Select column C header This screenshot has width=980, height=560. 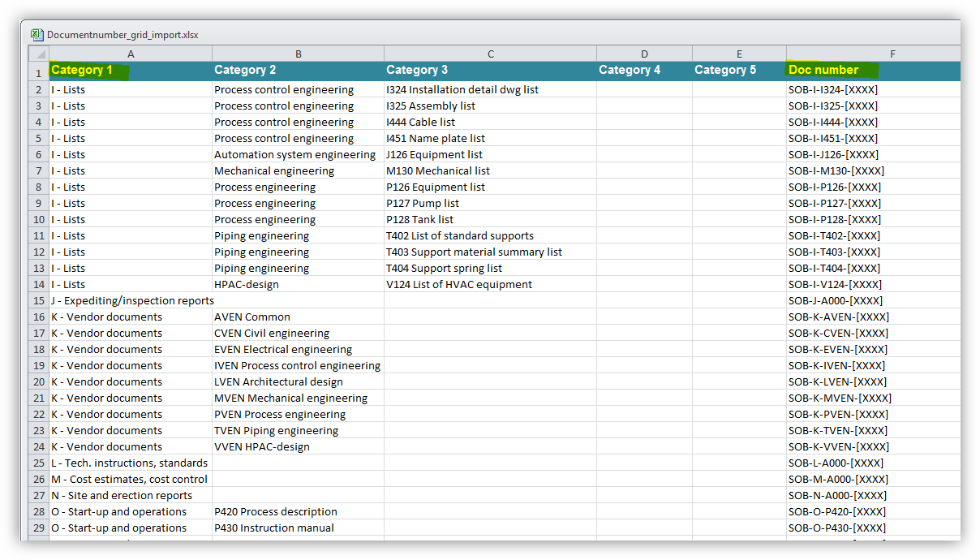point(490,54)
